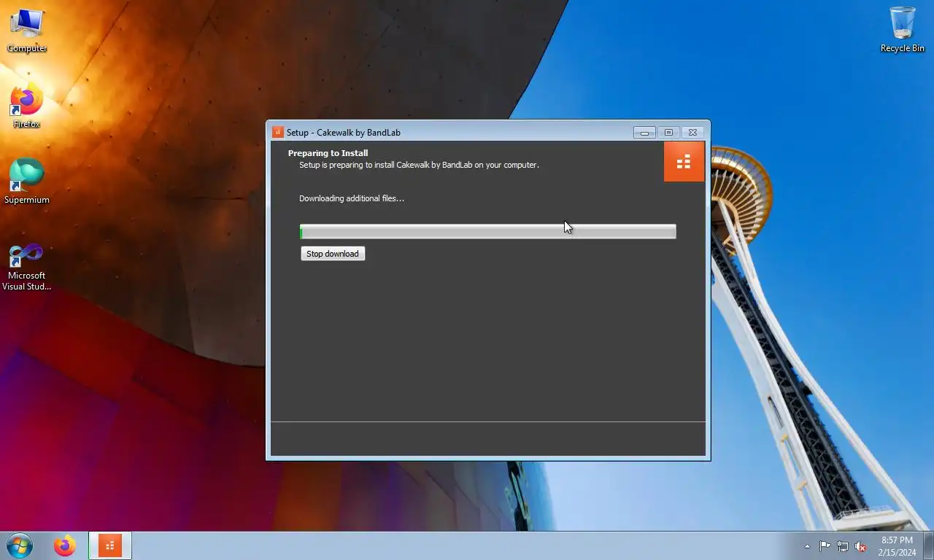Open the Action Center flag icon
This screenshot has width=934, height=560.
(825, 546)
